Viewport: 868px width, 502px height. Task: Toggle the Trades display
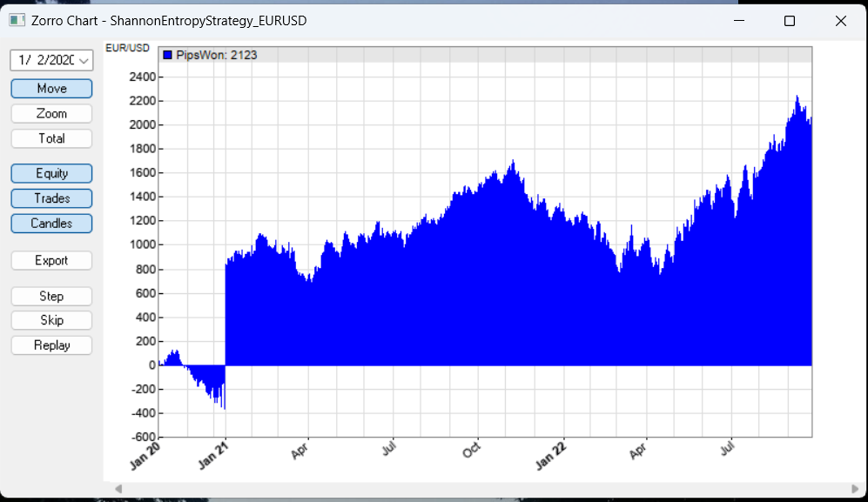(x=51, y=198)
